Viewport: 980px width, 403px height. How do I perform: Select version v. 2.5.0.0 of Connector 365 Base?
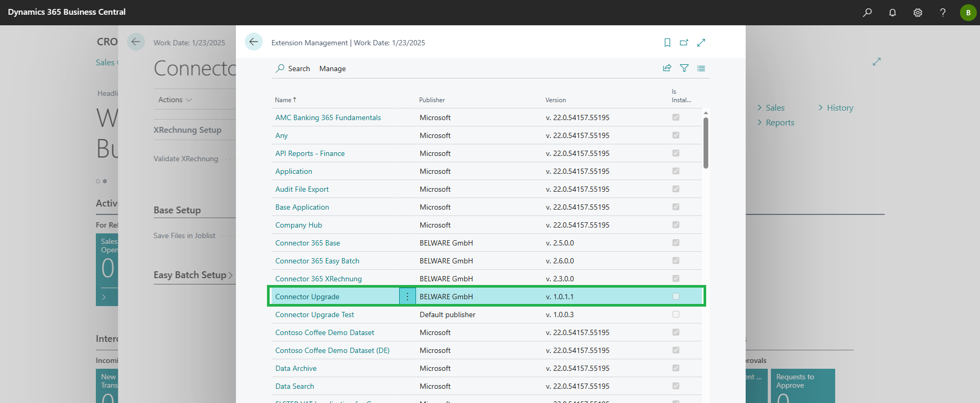[560, 243]
